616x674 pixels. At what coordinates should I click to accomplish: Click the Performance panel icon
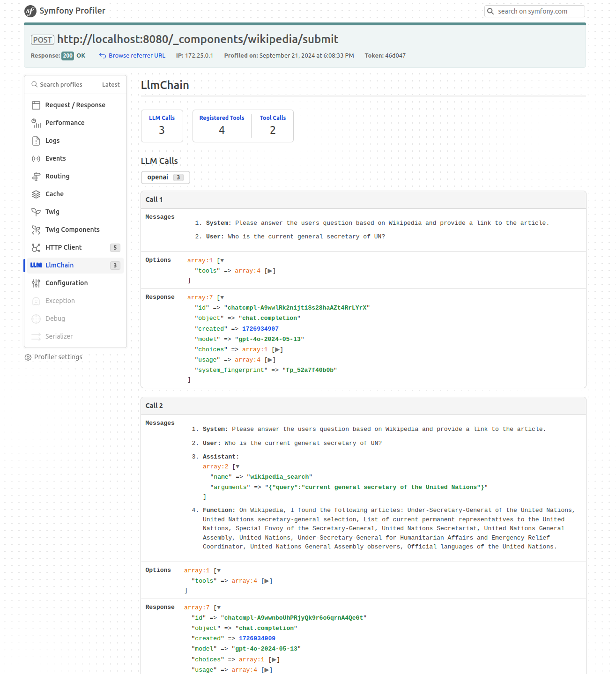point(36,123)
